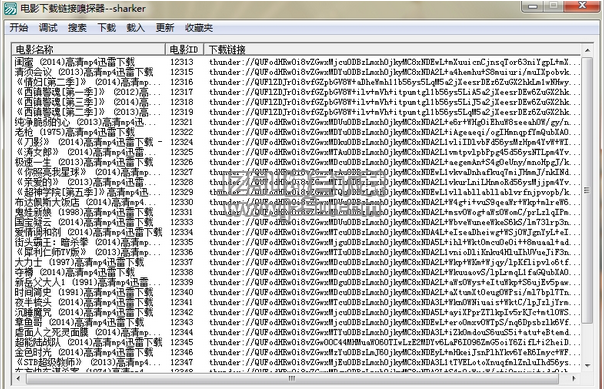The width and height of the screenshot is (604, 389).
Task: Click the application icon in title bar
Action: (10, 8)
